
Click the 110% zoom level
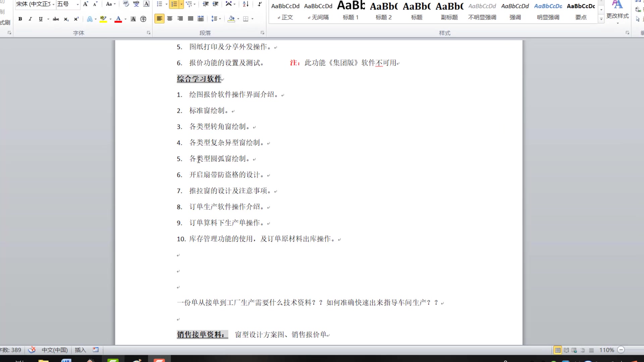pyautogui.click(x=606, y=350)
